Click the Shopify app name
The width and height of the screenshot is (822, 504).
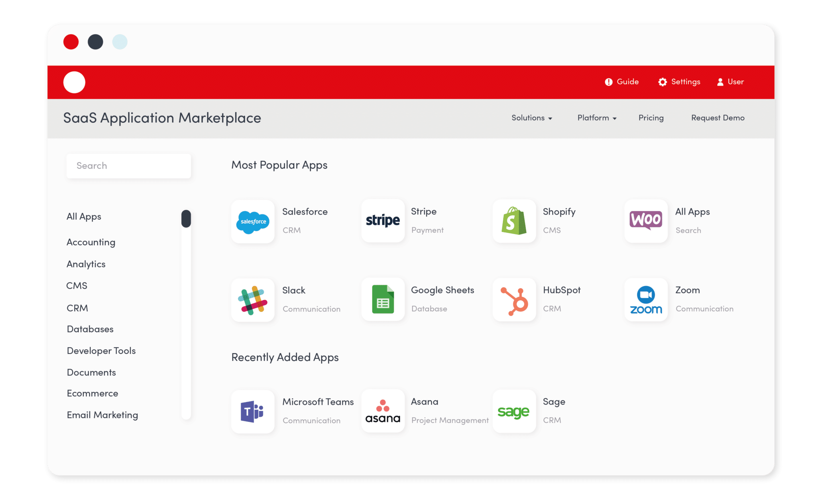pos(559,212)
